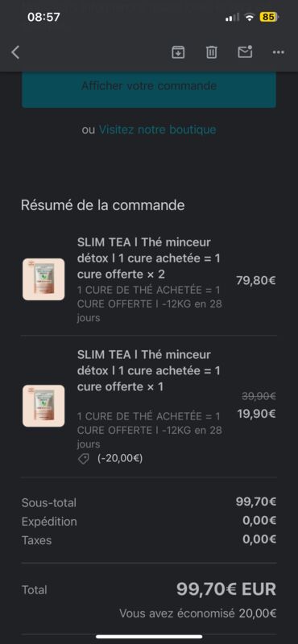
Task: Click the Afficher votre commande button
Action: [149, 89]
